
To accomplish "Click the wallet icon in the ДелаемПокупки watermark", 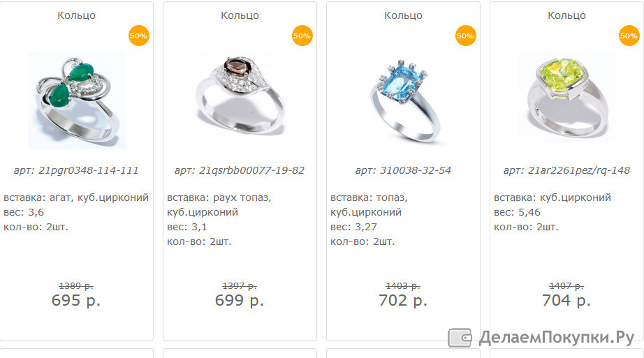I will [460, 338].
